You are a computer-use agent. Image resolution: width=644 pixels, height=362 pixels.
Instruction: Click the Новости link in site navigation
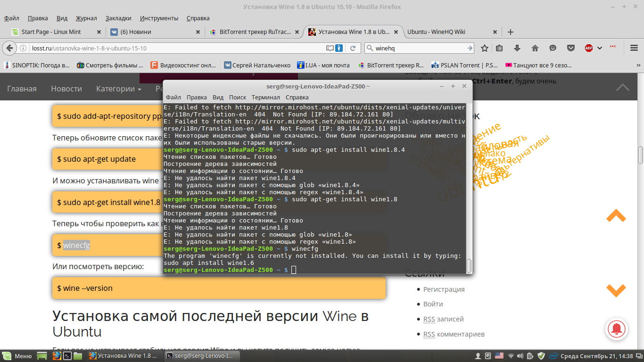66,89
